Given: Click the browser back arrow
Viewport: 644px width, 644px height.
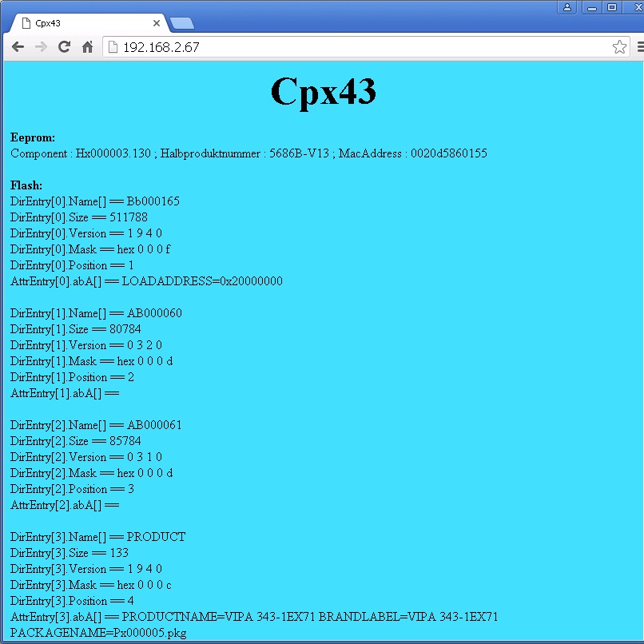Looking at the screenshot, I should click(18, 47).
